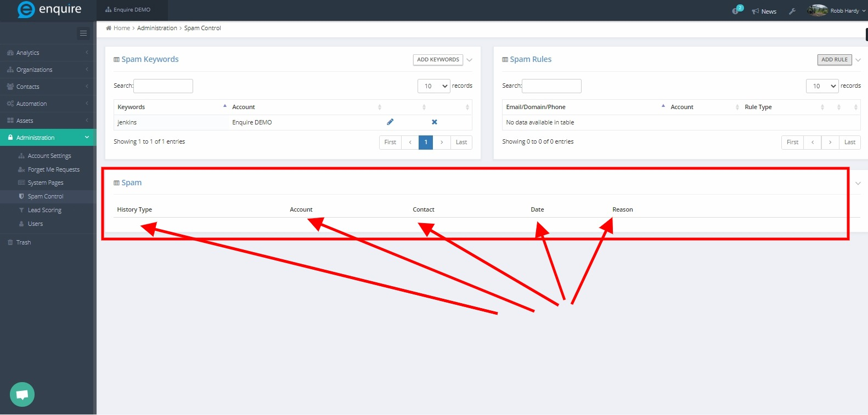Image resolution: width=868 pixels, height=415 pixels.
Task: Open Spam Keywords records-per-page dropdown
Action: tap(434, 86)
